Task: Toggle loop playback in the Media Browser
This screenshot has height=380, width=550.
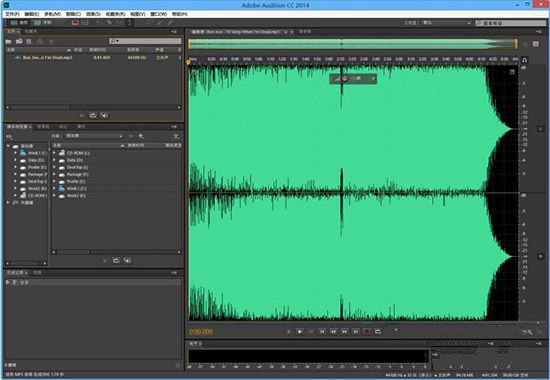Action: point(116,260)
